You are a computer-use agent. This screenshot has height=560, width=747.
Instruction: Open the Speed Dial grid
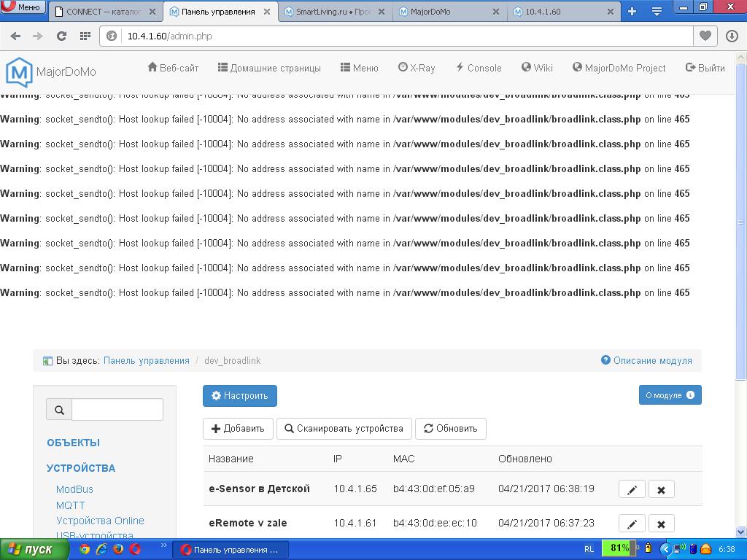point(85,36)
